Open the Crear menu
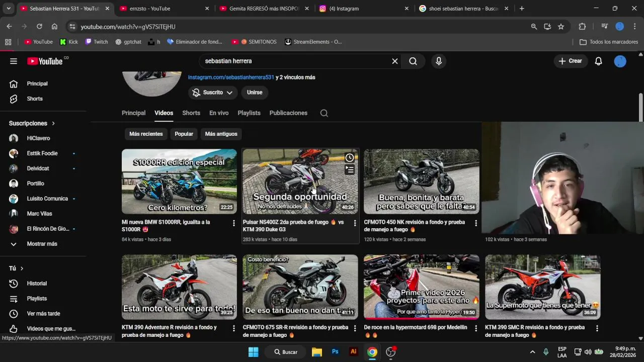 [571, 61]
